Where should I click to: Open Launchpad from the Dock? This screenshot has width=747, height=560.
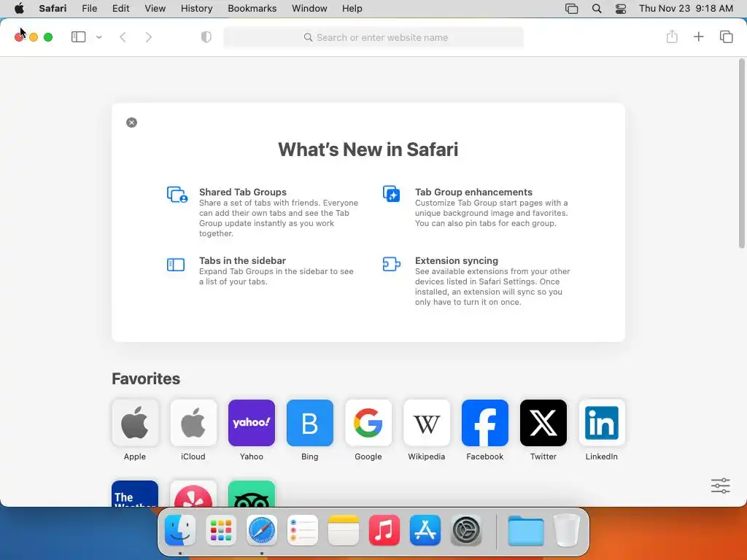pyautogui.click(x=221, y=530)
